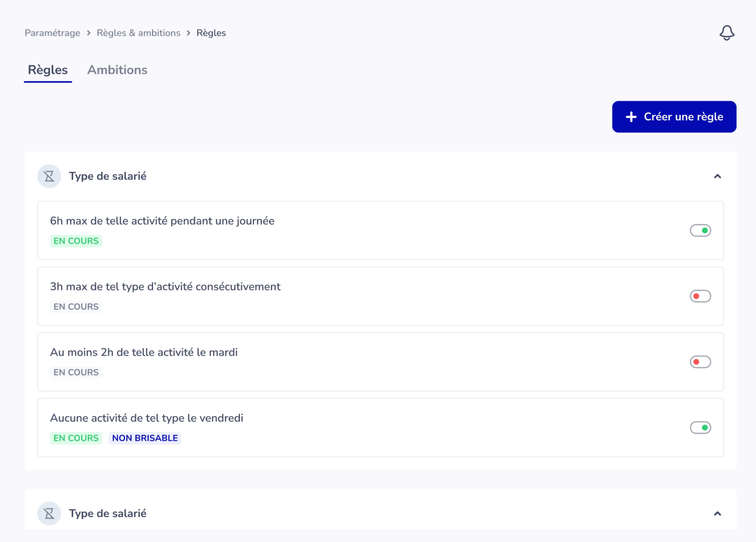
Task: Open Règles & ambitions breadcrumb link
Action: coord(138,33)
